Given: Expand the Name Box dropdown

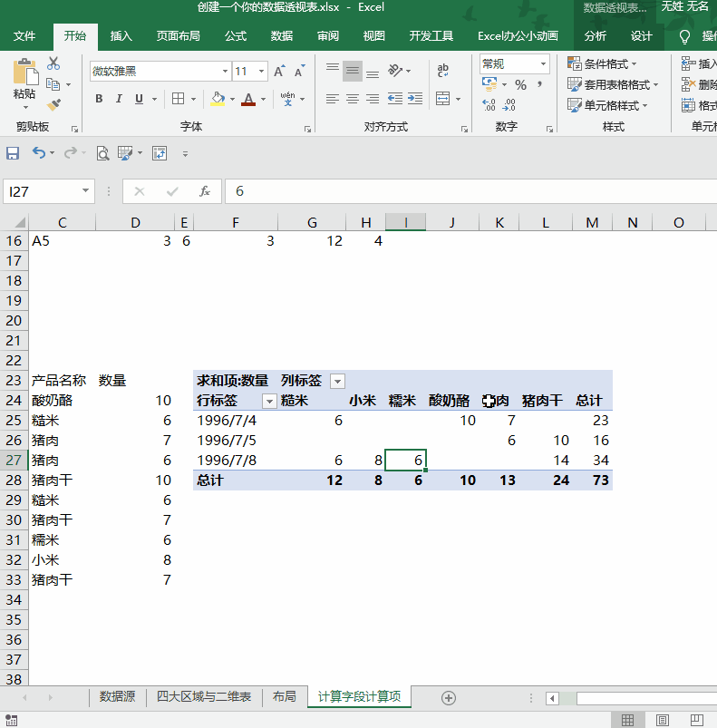Looking at the screenshot, I should 85,190.
